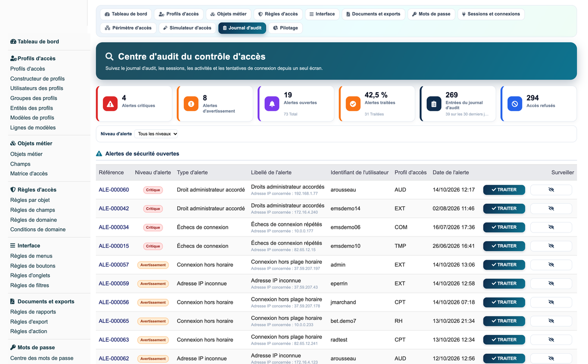Open the Sessions et connexions tab
The image size is (588, 364).
coord(491,14)
